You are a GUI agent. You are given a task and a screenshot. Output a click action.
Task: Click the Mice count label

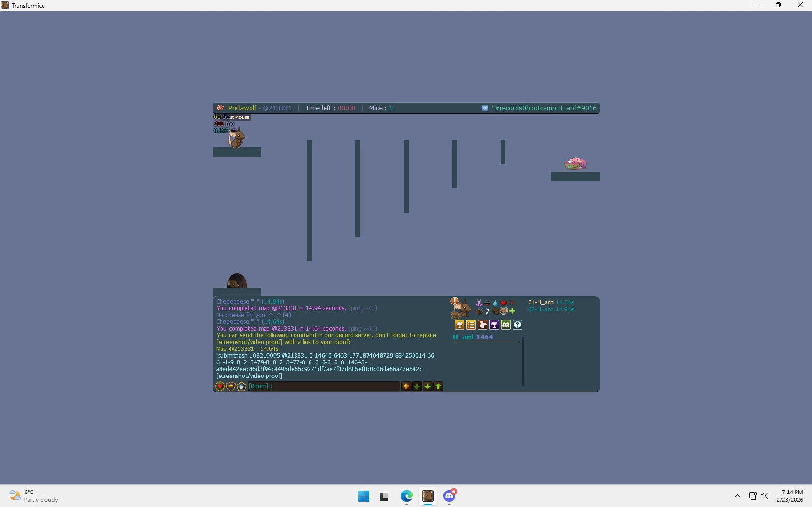pyautogui.click(x=381, y=108)
